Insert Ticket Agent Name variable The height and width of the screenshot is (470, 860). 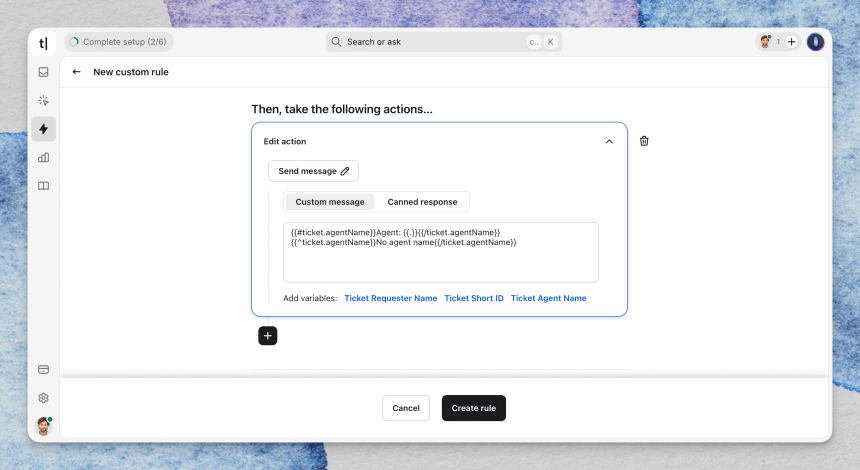pyautogui.click(x=548, y=298)
